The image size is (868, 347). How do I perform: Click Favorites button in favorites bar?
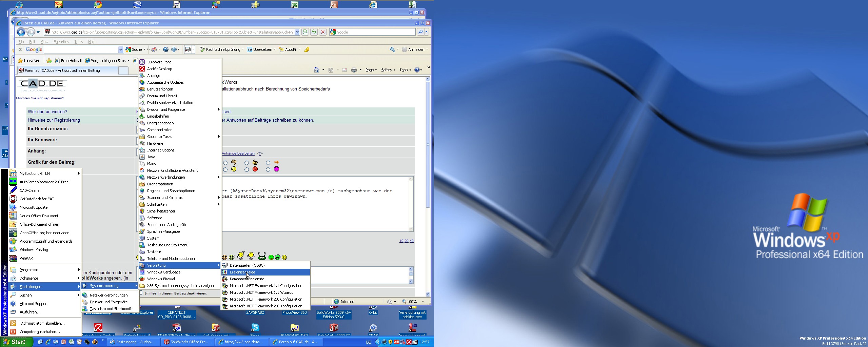coord(29,61)
